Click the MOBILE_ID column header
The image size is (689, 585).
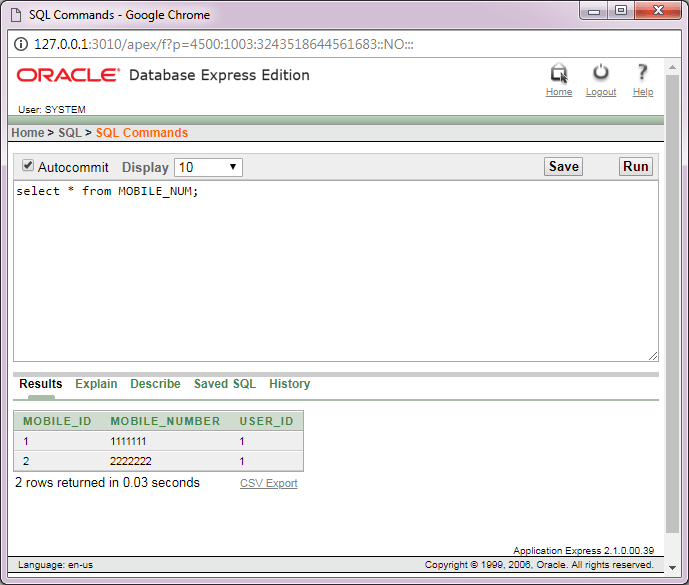[57, 421]
